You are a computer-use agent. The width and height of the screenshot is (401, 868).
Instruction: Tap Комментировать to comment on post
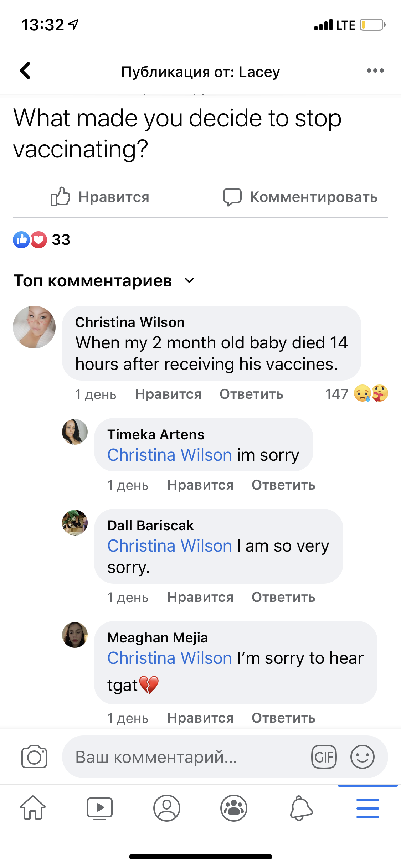click(x=300, y=197)
